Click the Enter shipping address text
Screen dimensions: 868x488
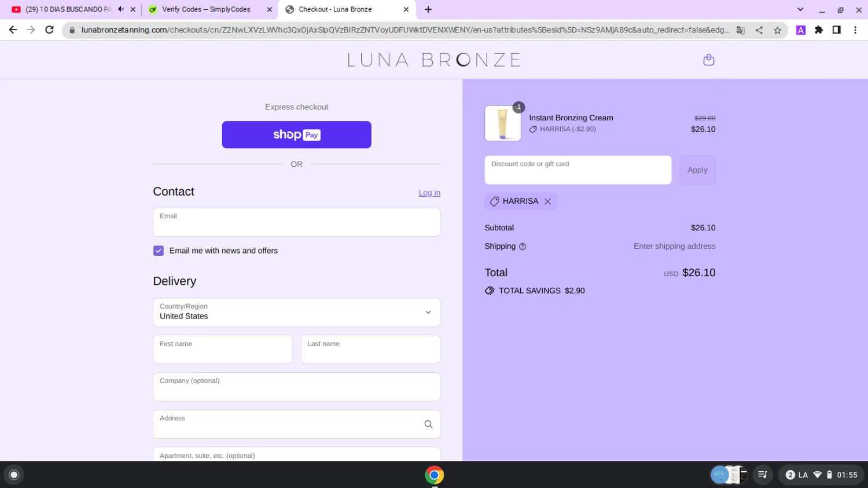(x=675, y=246)
